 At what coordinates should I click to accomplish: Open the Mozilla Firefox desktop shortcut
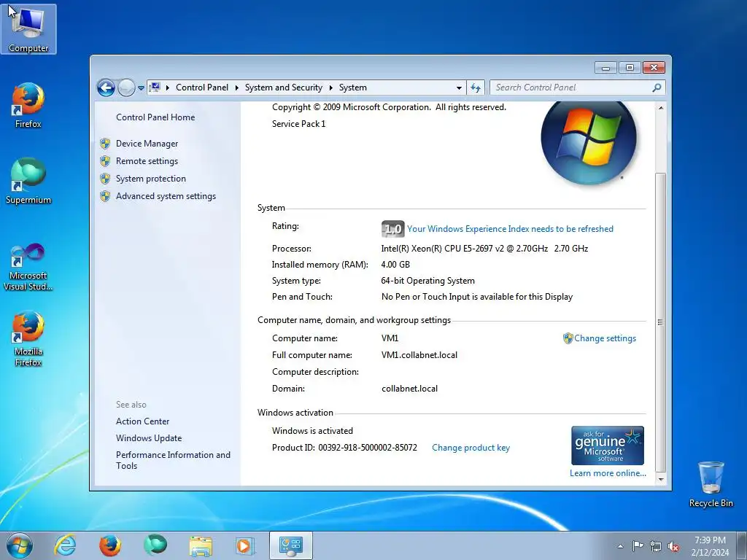pyautogui.click(x=28, y=338)
